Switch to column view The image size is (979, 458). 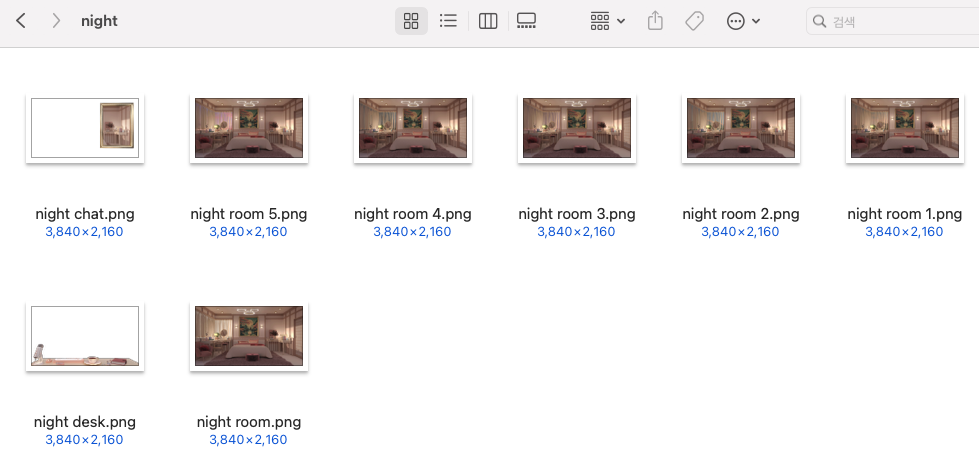pos(488,21)
